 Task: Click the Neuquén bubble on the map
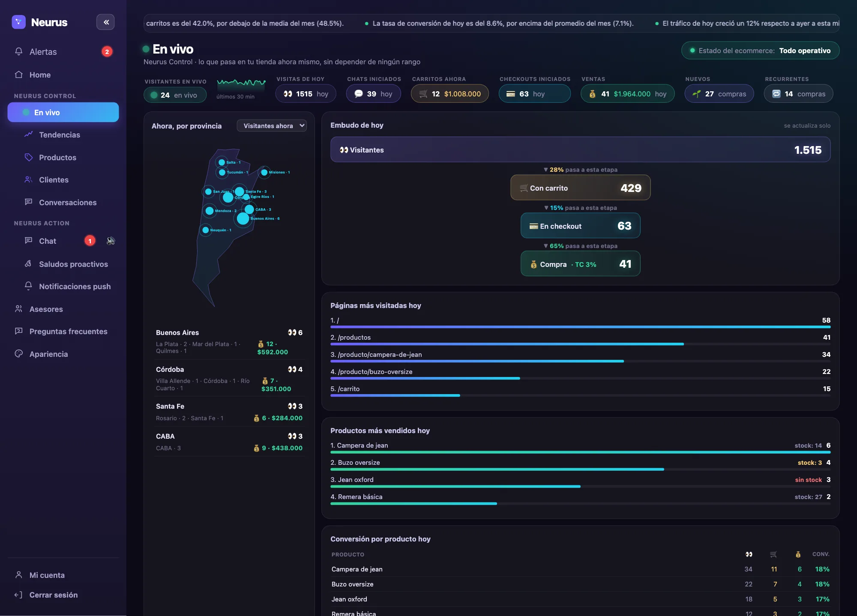coord(206,230)
